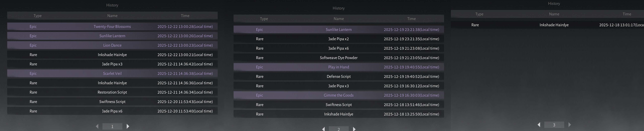Select the Restoration Script item name
The image size is (644, 131).
tap(112, 92)
